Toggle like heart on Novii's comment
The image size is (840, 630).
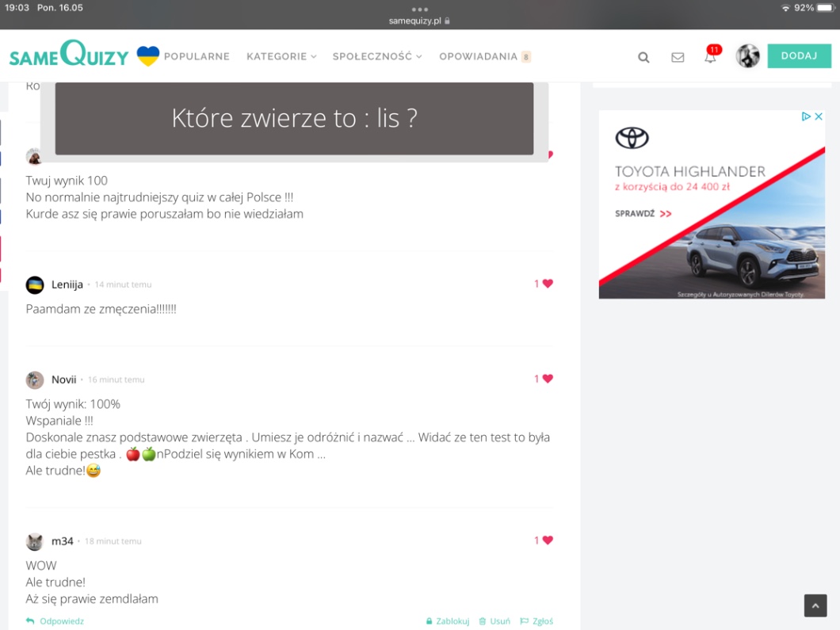(547, 379)
